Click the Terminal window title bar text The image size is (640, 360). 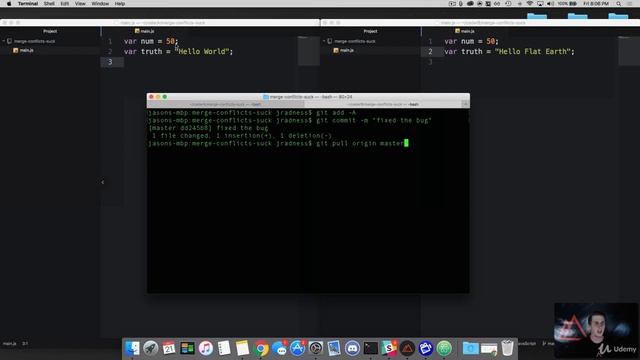tap(308, 97)
